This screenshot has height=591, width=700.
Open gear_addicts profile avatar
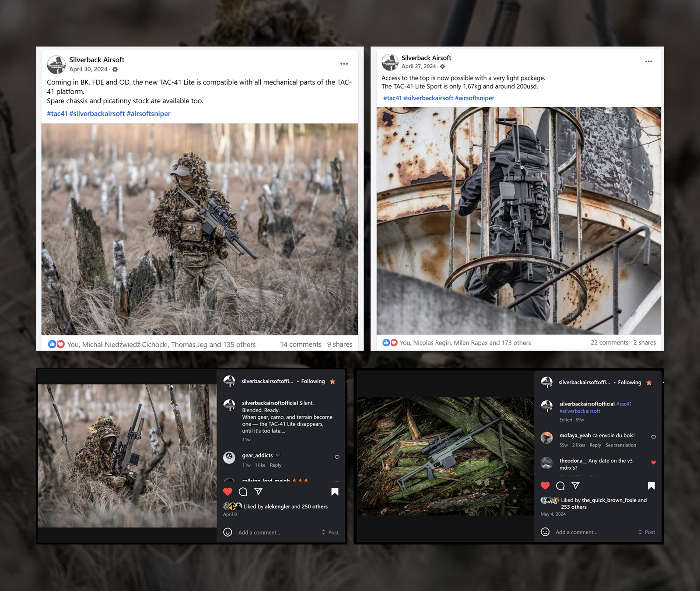click(x=229, y=457)
